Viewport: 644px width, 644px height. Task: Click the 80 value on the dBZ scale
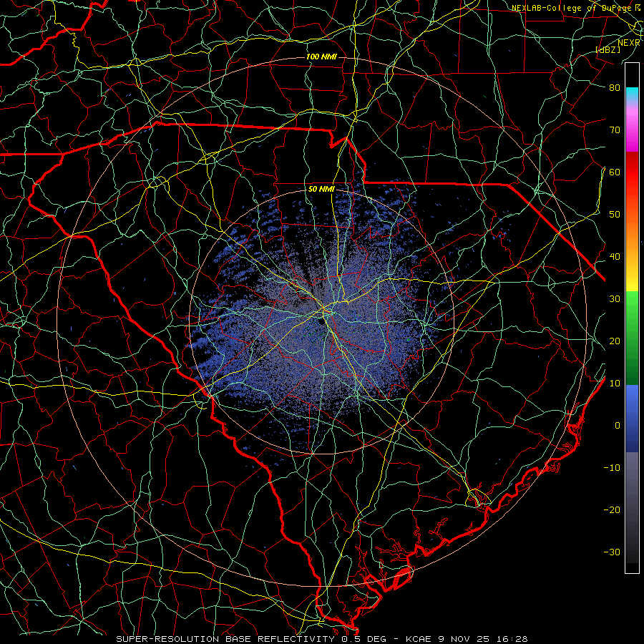click(615, 88)
